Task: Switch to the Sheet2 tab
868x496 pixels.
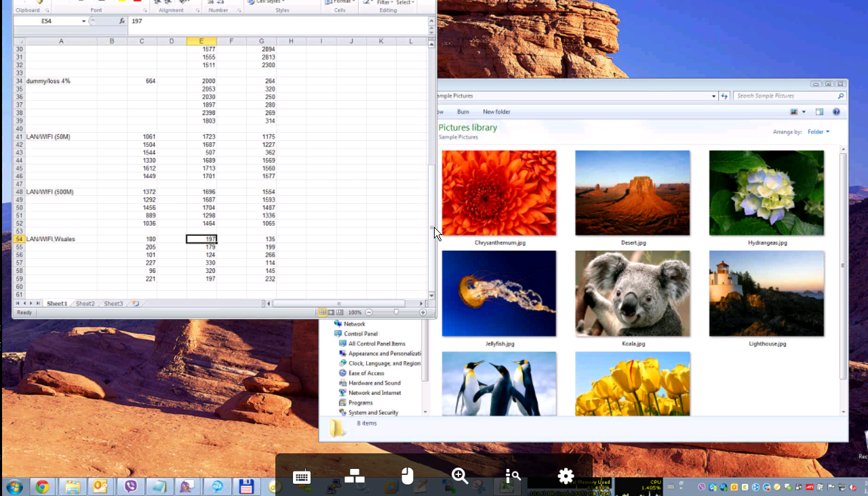Action: click(85, 304)
